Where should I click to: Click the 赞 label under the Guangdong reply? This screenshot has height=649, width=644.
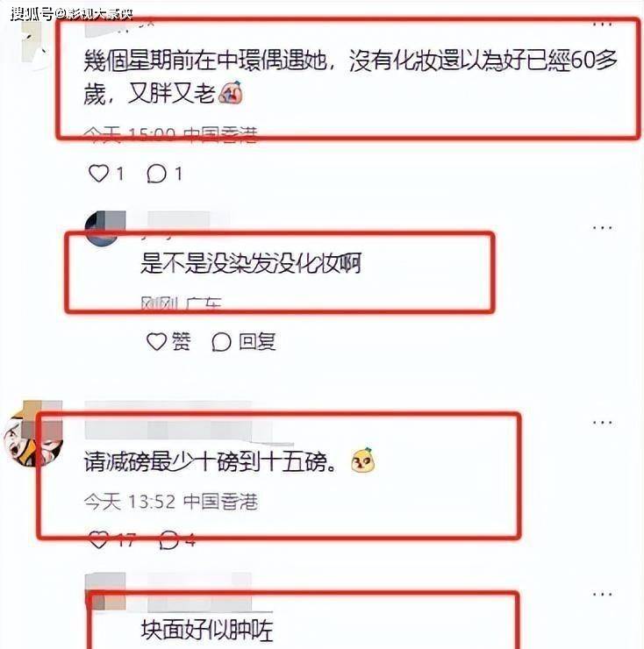point(182,342)
